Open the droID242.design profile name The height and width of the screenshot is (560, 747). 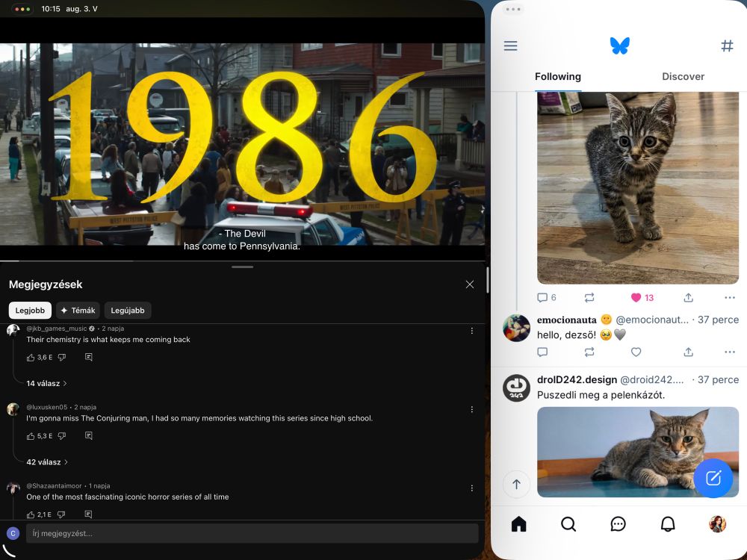coord(577,380)
